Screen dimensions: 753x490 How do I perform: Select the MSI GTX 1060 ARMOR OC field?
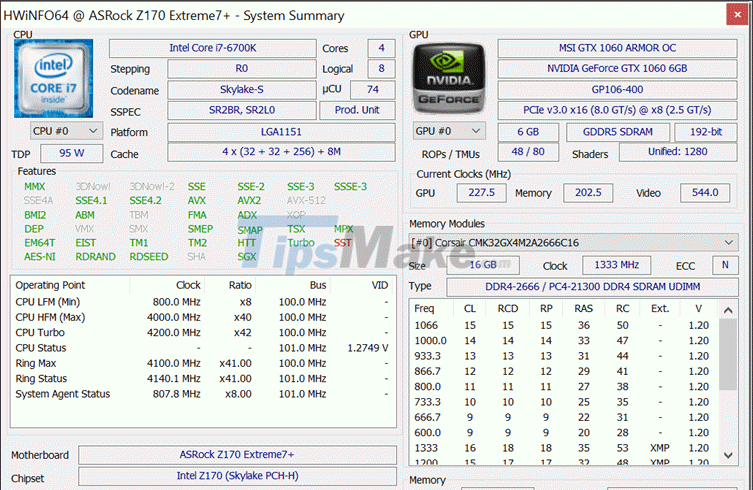click(x=617, y=48)
